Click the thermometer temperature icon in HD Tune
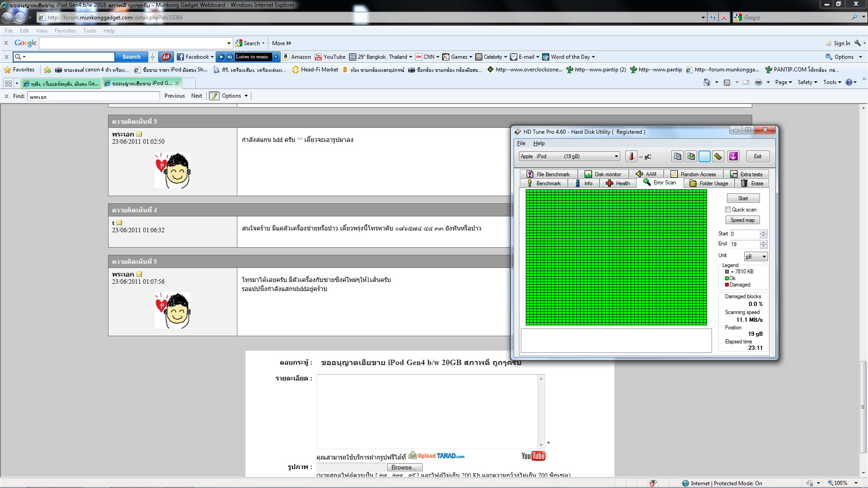The width and height of the screenshot is (868, 488). click(631, 156)
